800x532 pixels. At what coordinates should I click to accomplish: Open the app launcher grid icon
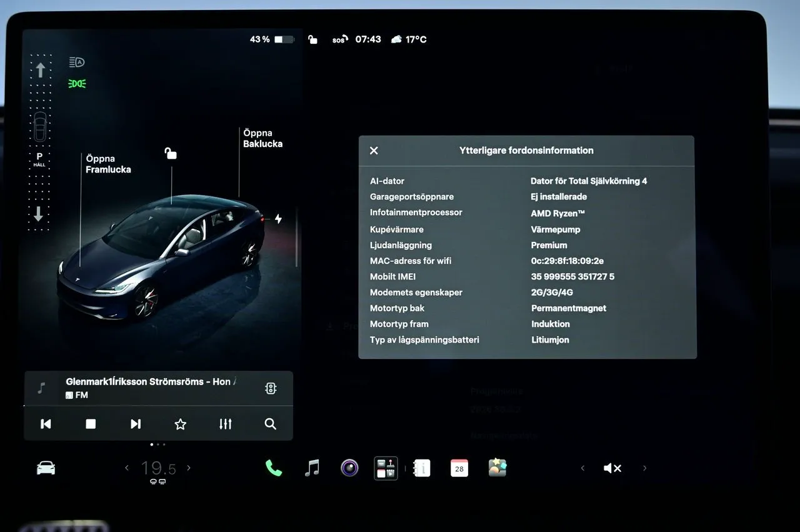(x=386, y=468)
